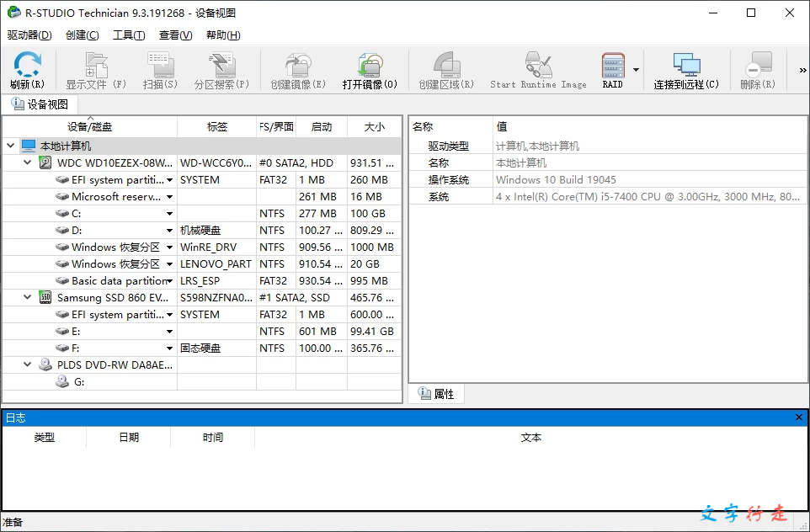
Task: Click the Connect to Remote (连接到远程) icon
Action: coord(686,65)
